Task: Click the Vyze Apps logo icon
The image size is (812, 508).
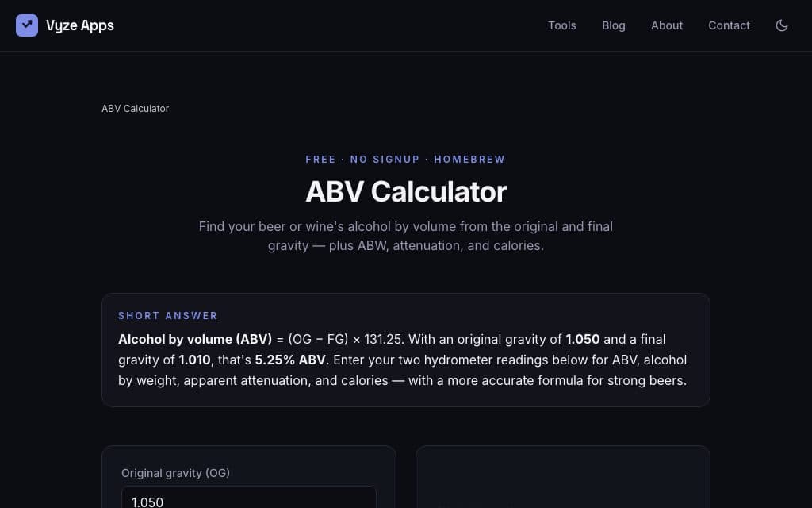Action: coord(27,25)
